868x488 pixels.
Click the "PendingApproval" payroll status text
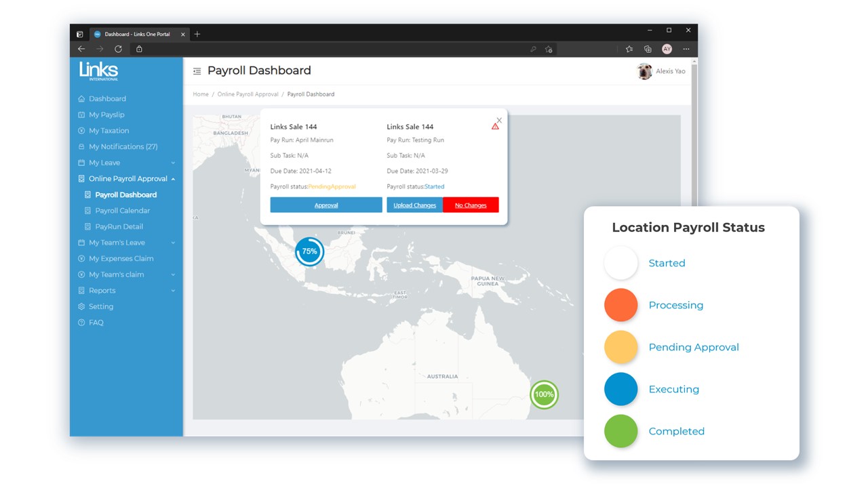(x=332, y=187)
